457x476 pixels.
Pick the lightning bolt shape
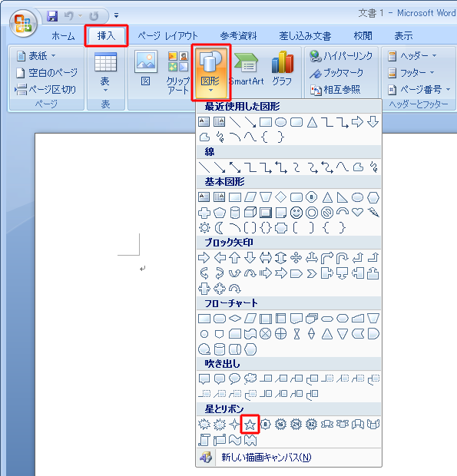pyautogui.click(x=373, y=212)
